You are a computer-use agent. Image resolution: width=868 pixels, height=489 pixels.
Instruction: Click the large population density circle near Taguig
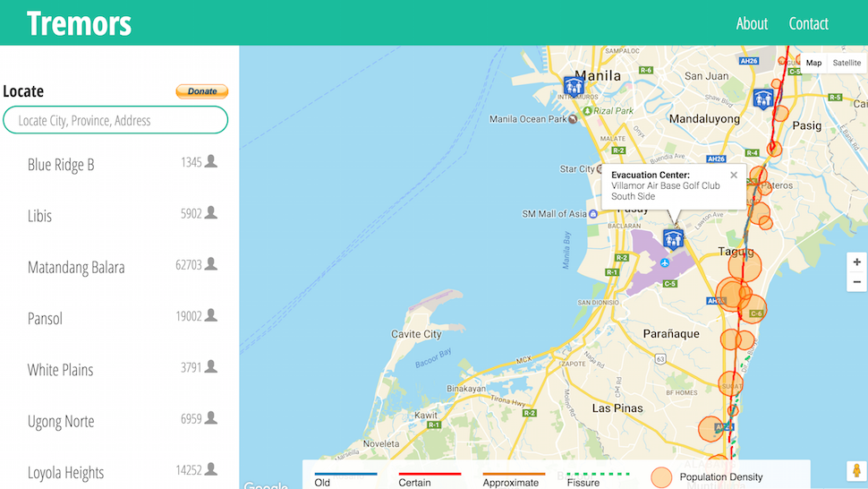coord(744,266)
